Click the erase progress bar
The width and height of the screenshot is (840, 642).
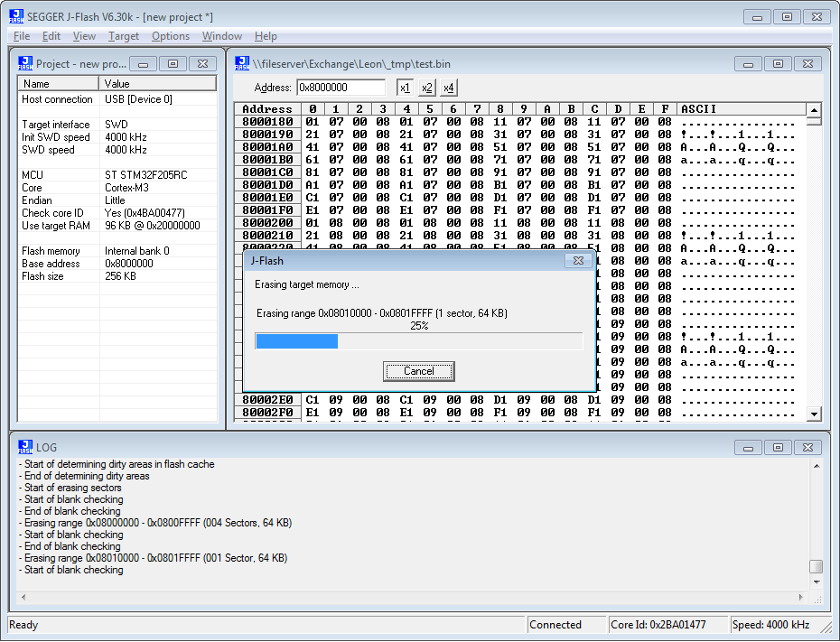[418, 341]
